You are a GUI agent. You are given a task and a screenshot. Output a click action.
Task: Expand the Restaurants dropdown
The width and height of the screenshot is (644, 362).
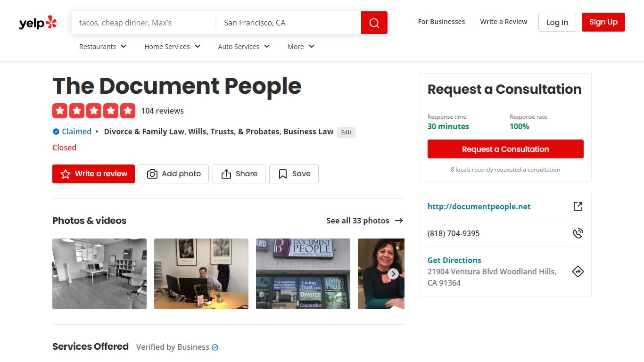click(x=103, y=46)
